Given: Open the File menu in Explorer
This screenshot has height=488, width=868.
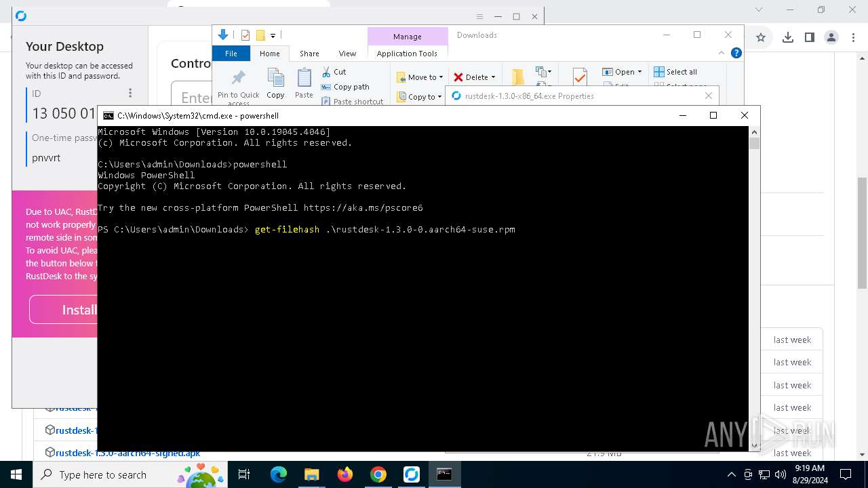Looking at the screenshot, I should pos(231,54).
